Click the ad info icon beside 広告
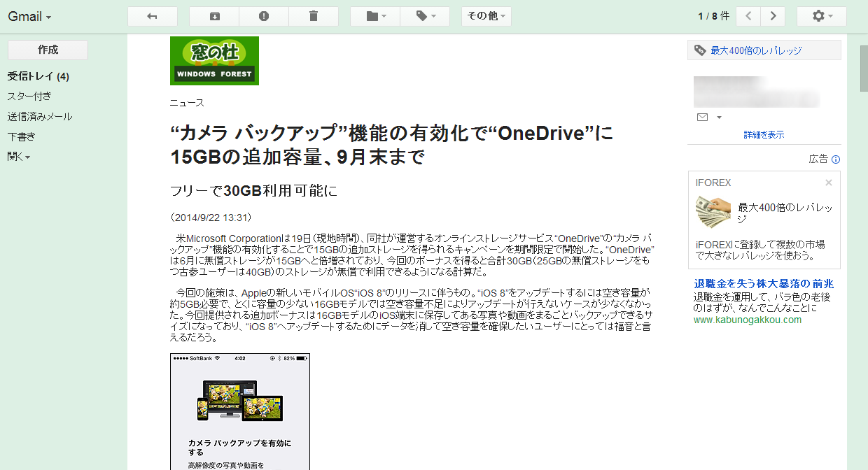 click(836, 159)
